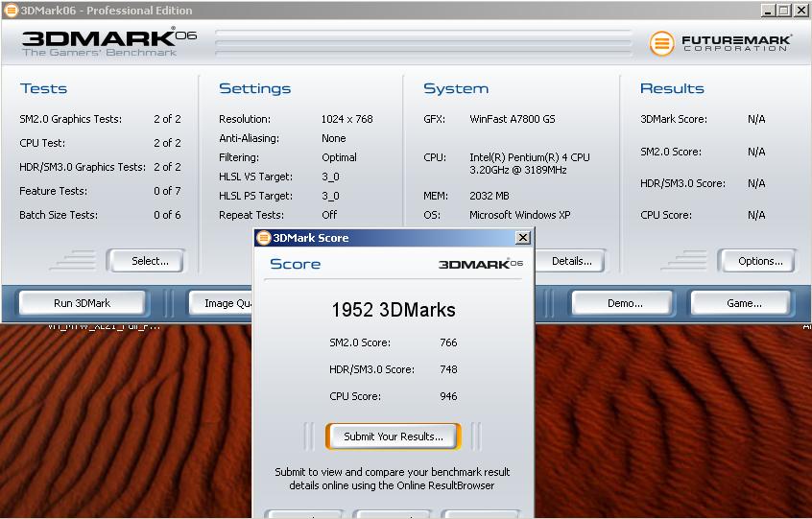Click Submit Your Results... button

click(394, 436)
